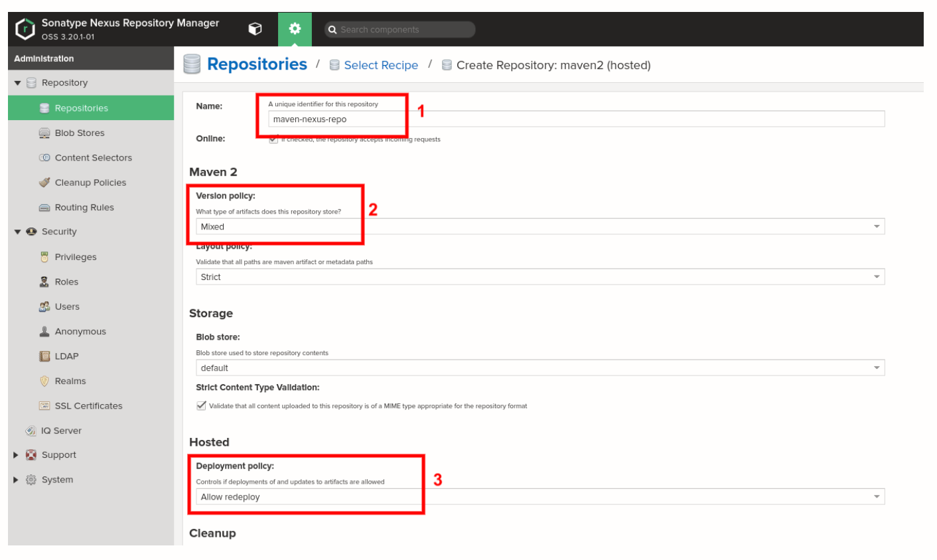Viewport: 937px width, 560px height.
Task: Open the Blob store dropdown arrow
Action: (x=877, y=368)
